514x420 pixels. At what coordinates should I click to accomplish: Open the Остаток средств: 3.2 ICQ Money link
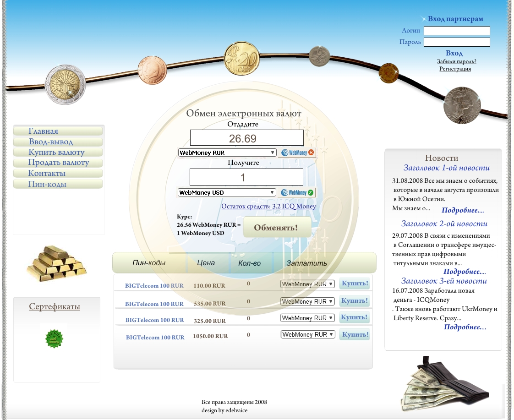268,207
